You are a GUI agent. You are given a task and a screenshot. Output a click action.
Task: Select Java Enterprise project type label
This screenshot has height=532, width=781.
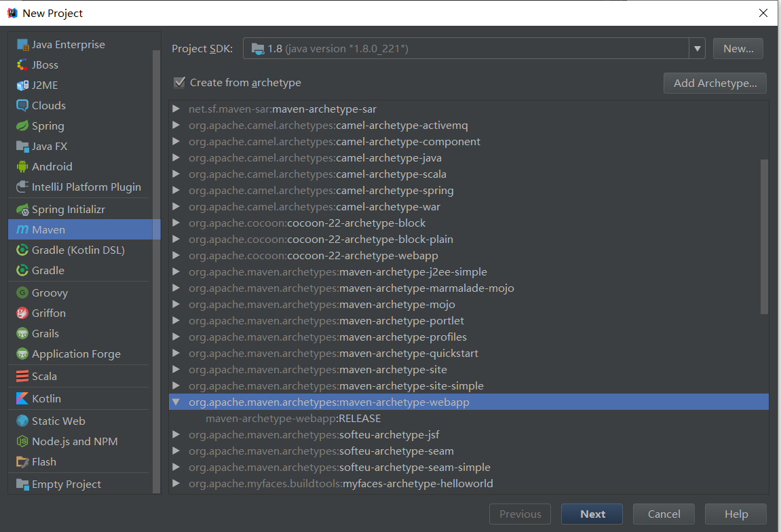[x=69, y=45]
